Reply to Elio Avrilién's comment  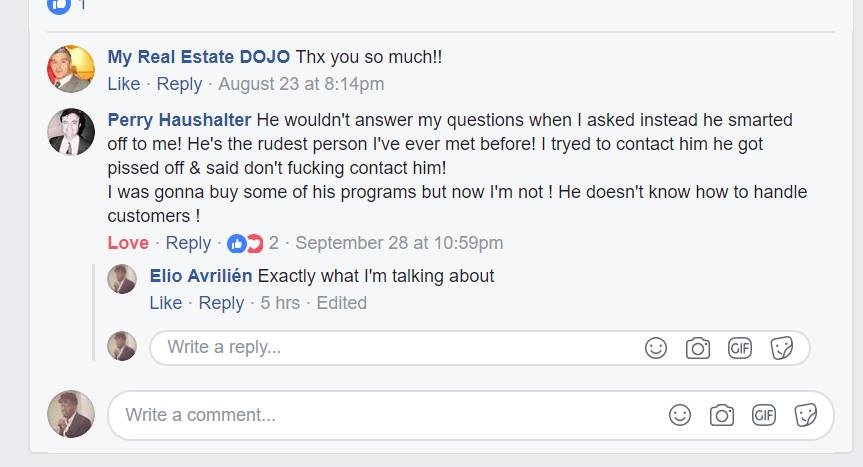221,303
